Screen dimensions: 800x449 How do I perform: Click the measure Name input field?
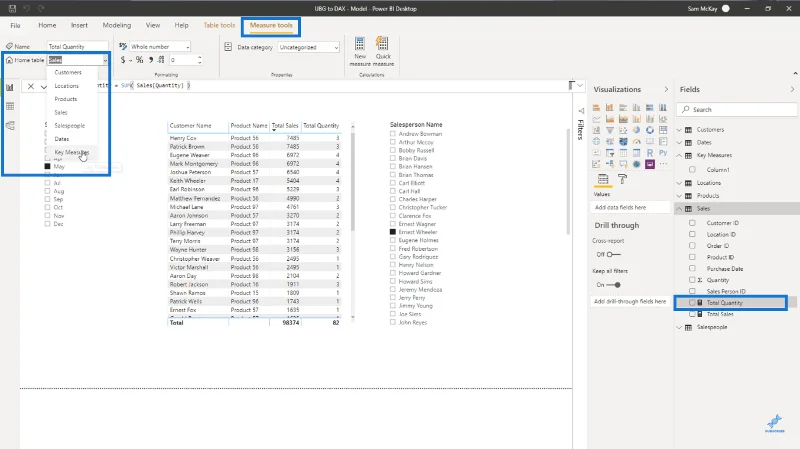coord(78,46)
